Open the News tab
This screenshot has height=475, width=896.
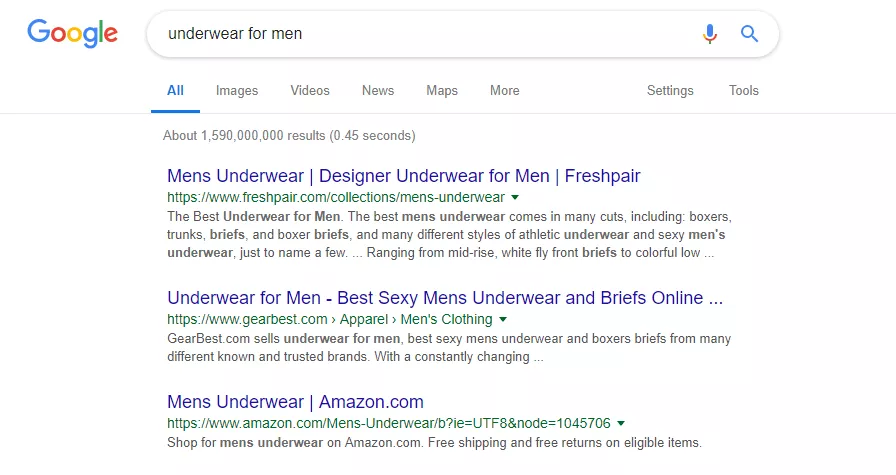(x=378, y=90)
